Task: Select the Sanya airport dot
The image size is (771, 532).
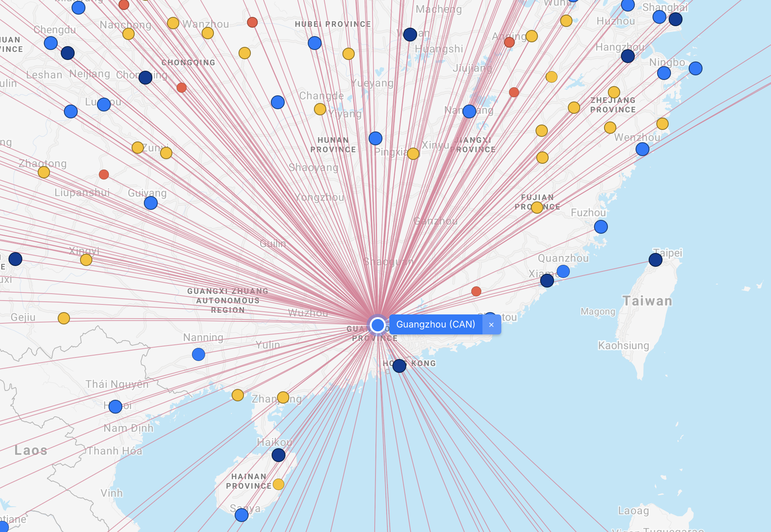Action: [242, 515]
